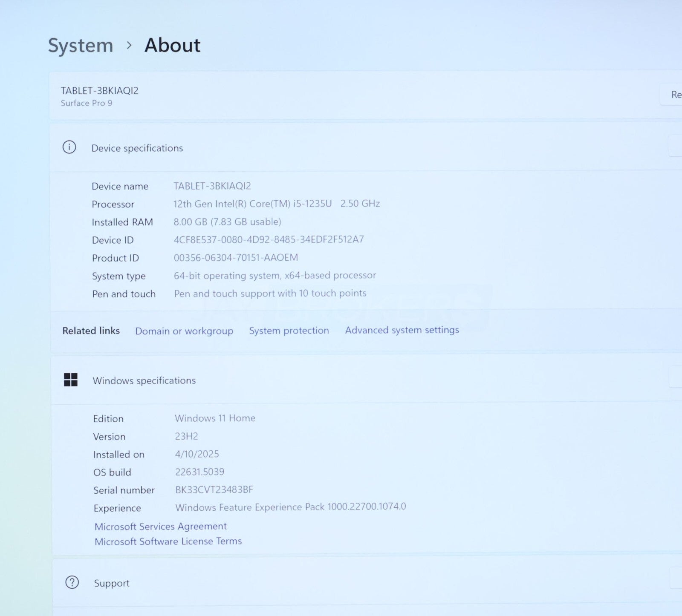Click the Device name label
This screenshot has height=616, width=682.
120,186
